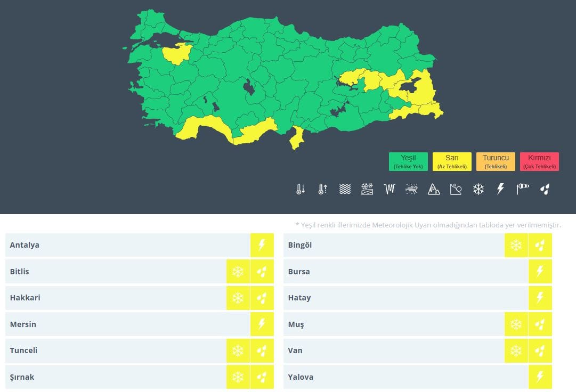The height and width of the screenshot is (392, 576).
Task: Select the windsock wind warning icon
Action: (523, 189)
